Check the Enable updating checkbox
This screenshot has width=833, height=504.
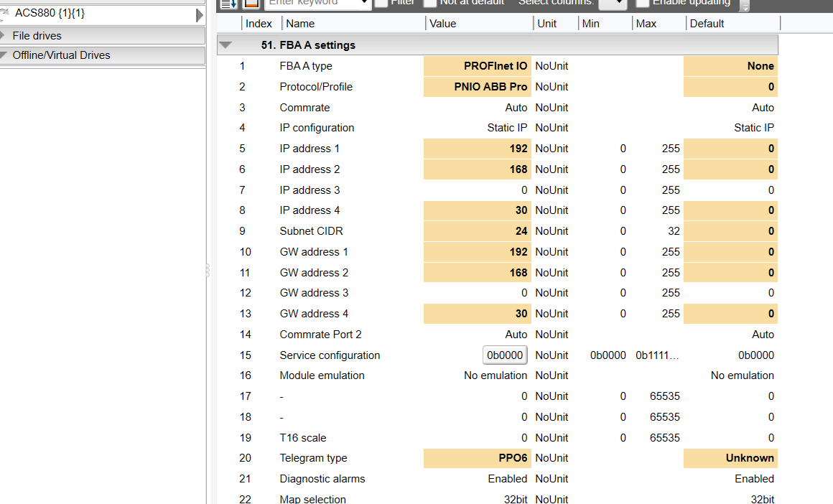[643, 3]
